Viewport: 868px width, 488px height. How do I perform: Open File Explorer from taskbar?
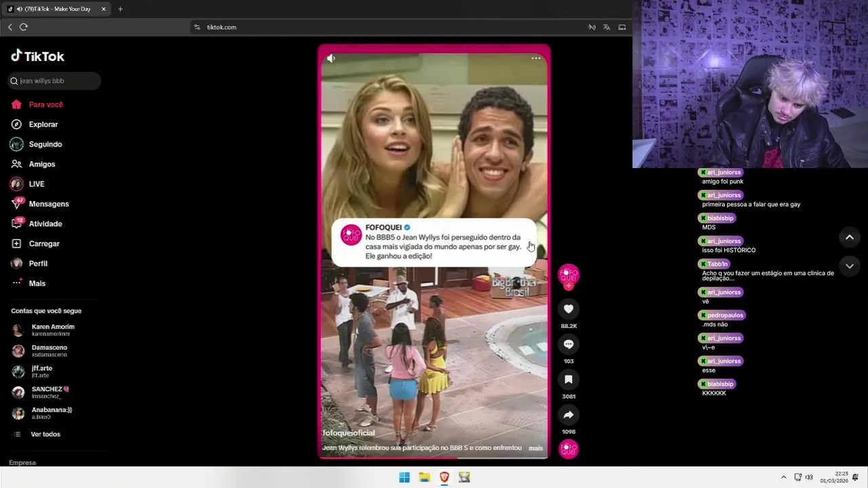pyautogui.click(x=425, y=477)
